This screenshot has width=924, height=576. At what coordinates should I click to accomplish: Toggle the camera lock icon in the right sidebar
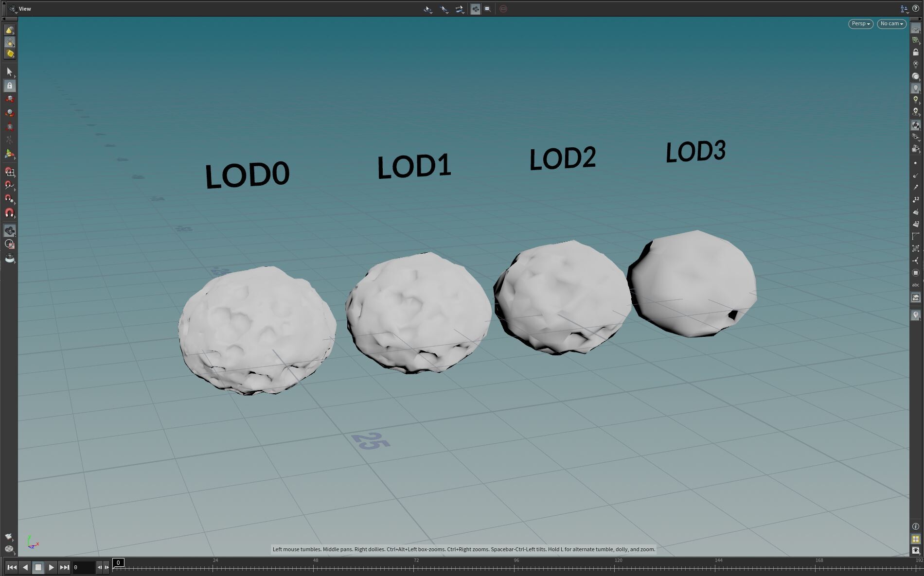click(x=916, y=51)
